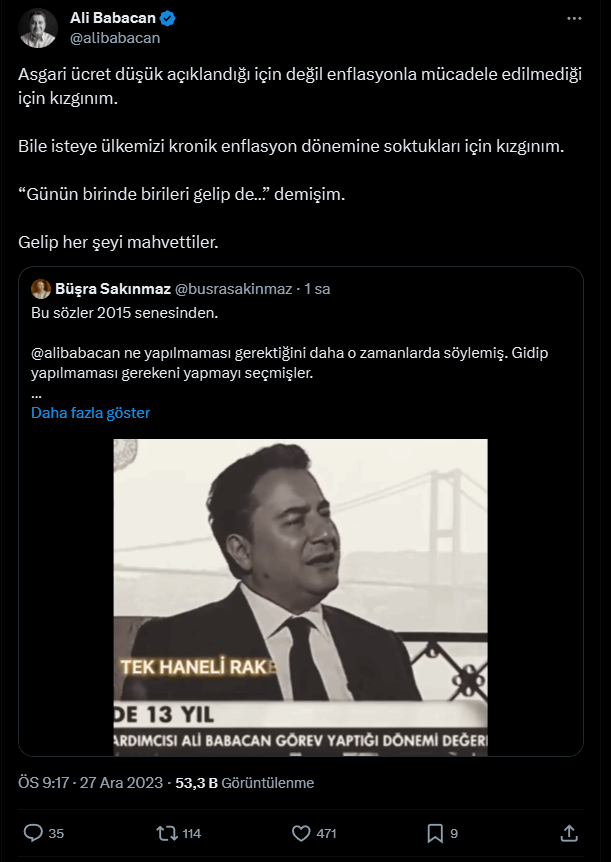
Task: Open Ali Babacan's profile avatar
Action: coord(38,28)
